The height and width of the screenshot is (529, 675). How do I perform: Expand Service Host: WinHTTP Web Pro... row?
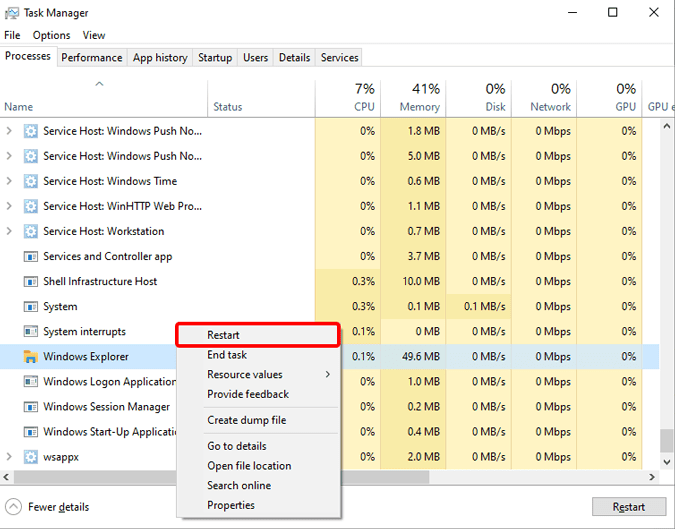click(x=9, y=206)
